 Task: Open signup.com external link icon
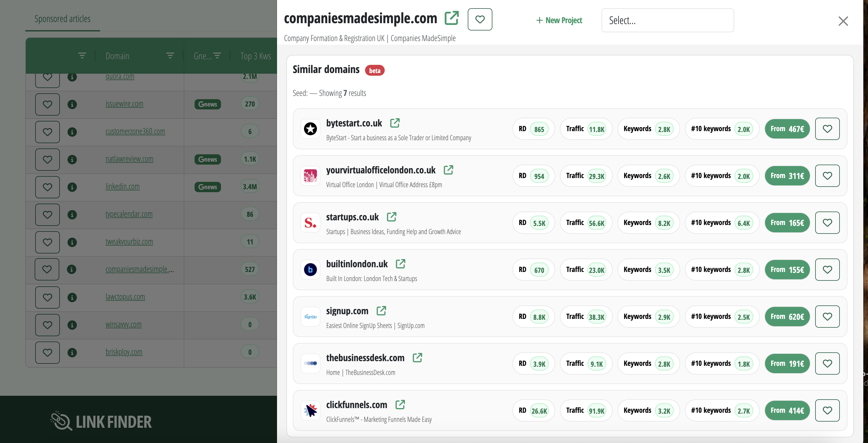[381, 311]
